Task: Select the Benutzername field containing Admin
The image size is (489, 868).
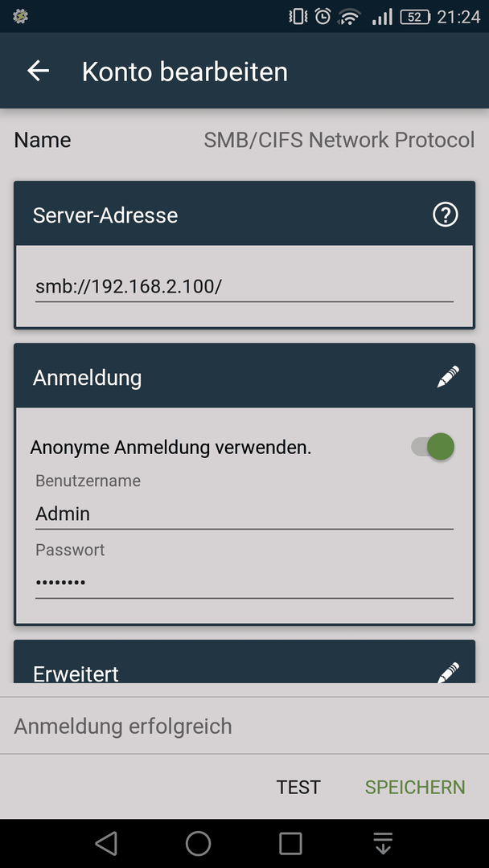Action: click(x=244, y=514)
